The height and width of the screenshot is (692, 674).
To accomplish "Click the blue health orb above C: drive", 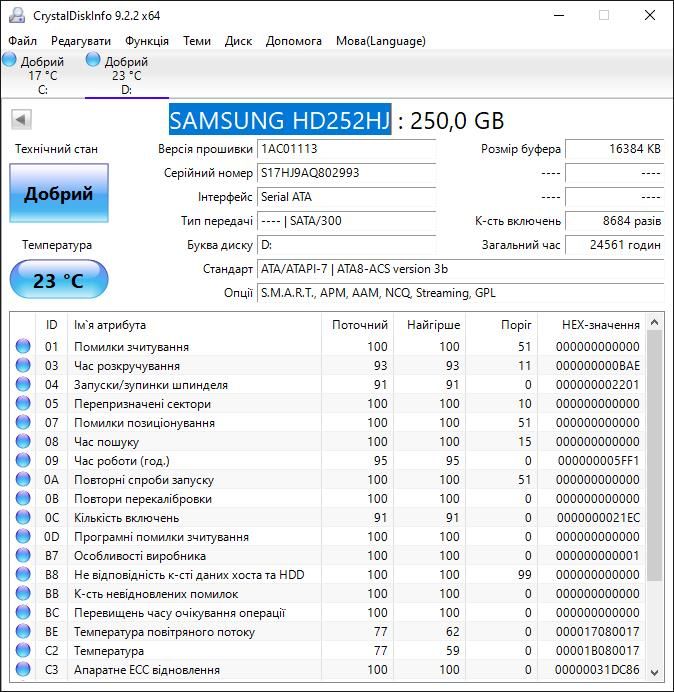I will click(9, 60).
